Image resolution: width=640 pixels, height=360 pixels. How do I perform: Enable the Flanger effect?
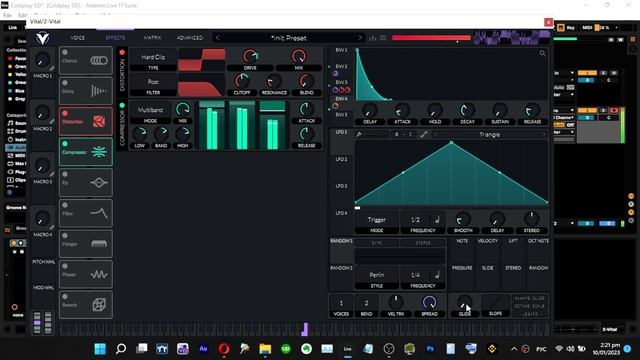pyautogui.click(x=65, y=236)
